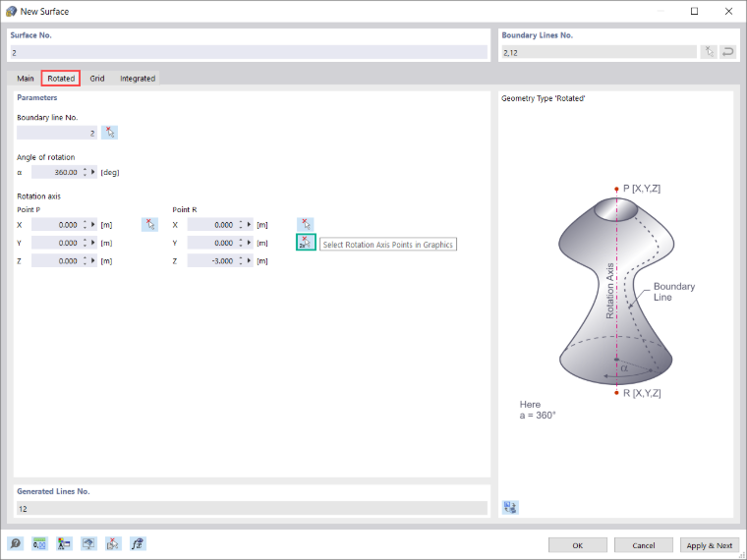This screenshot has height=560, width=747.
Task: Click the Point P X coordinate field
Action: click(x=56, y=225)
